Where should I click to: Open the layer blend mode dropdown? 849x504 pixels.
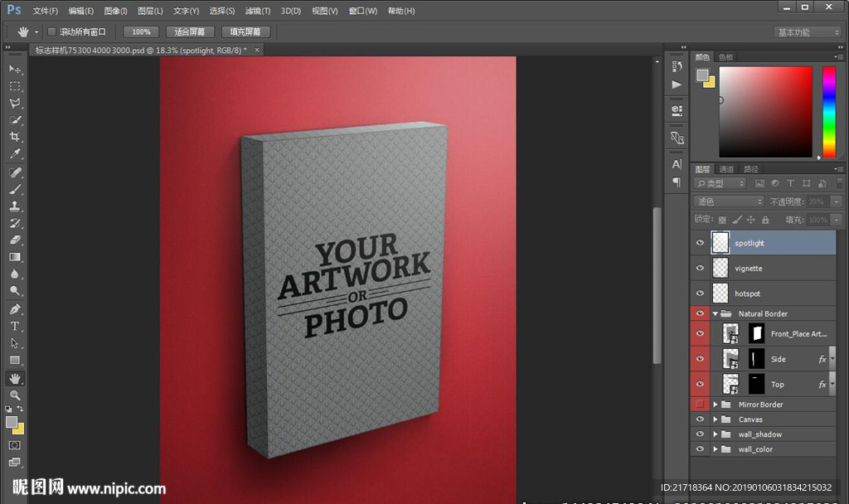pyautogui.click(x=729, y=201)
